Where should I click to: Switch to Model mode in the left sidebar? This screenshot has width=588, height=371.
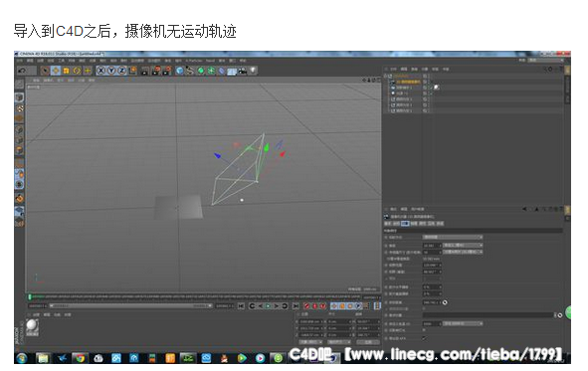click(x=20, y=97)
